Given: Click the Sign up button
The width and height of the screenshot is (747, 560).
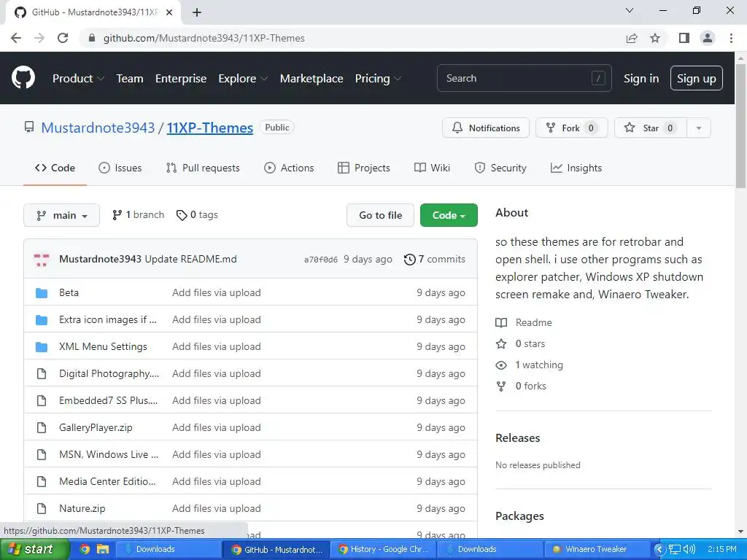Looking at the screenshot, I should 697,78.
